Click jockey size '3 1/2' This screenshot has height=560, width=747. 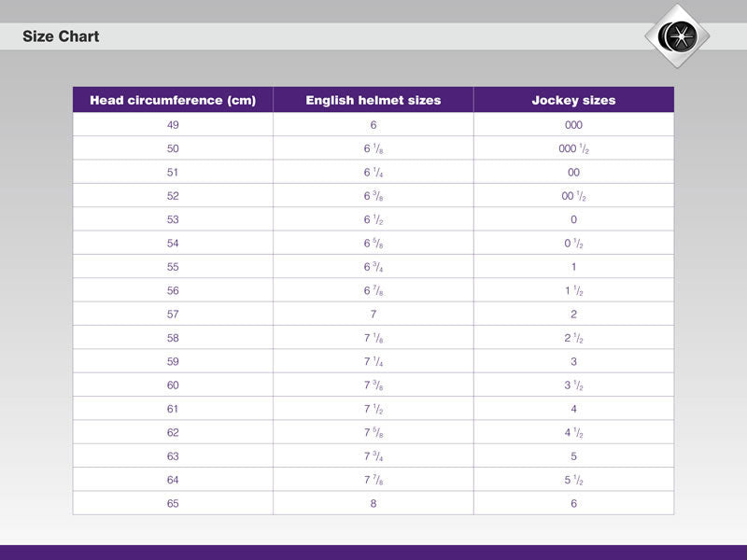[x=573, y=385]
